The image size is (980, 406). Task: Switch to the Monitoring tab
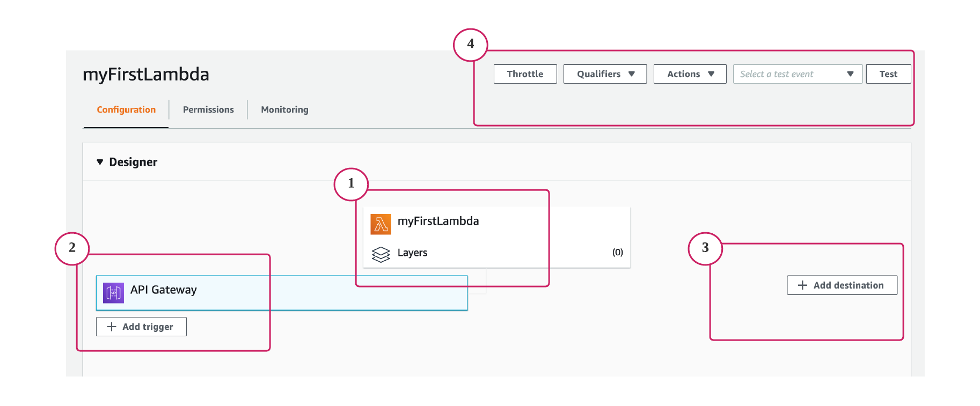(284, 109)
